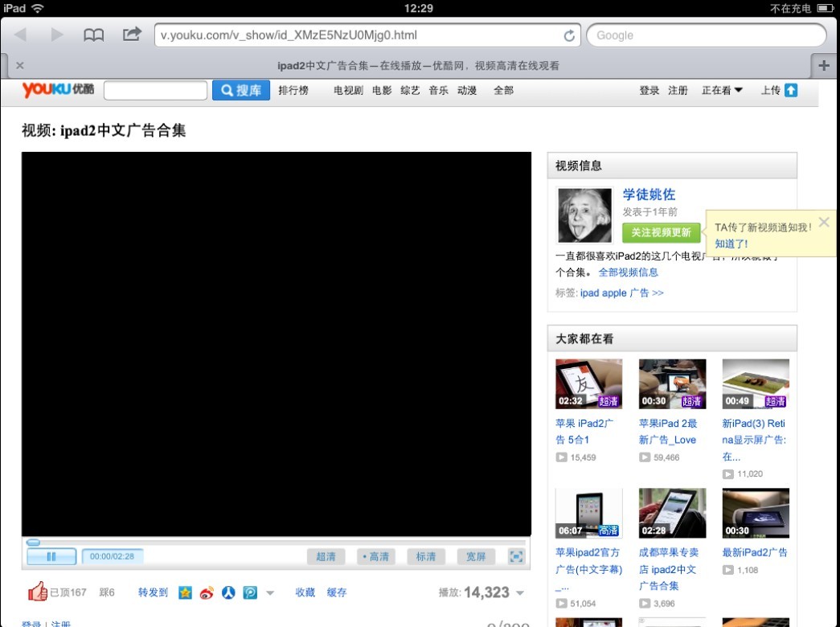840x627 pixels.
Task: Click the 上传 upload arrow icon
Action: click(x=791, y=90)
